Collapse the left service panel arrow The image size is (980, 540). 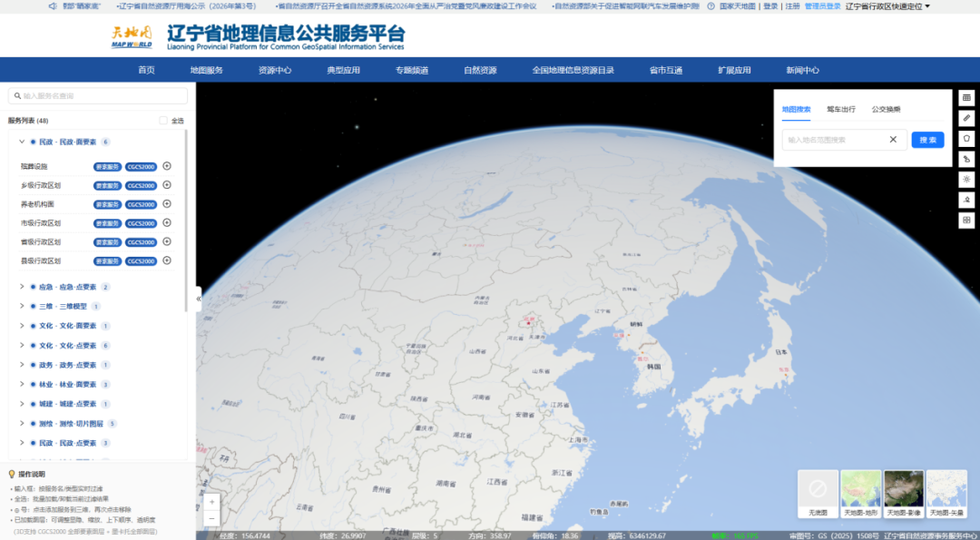[199, 299]
